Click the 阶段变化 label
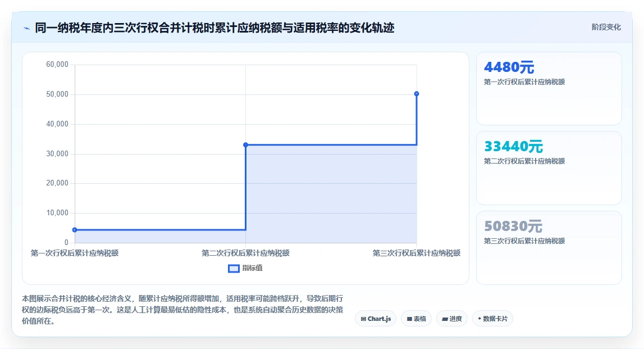 click(x=606, y=27)
